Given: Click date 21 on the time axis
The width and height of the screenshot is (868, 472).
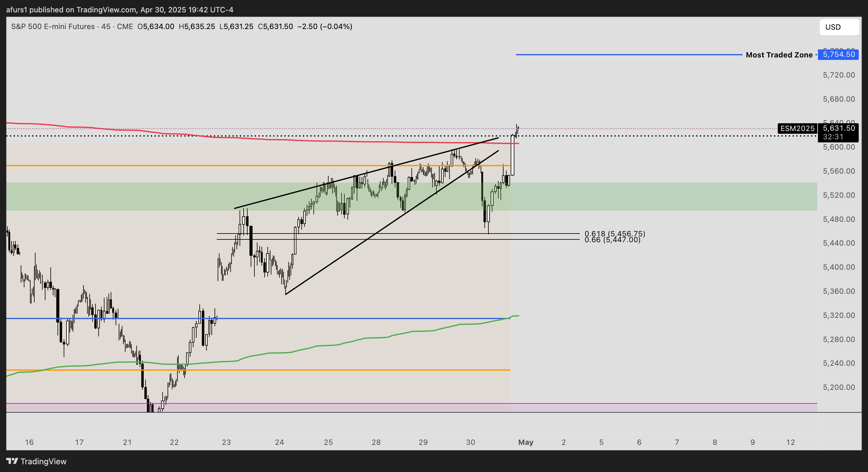Looking at the screenshot, I should [x=127, y=442].
